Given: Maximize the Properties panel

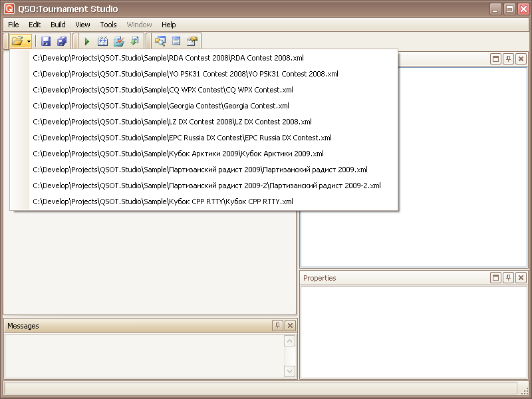Looking at the screenshot, I should 495,277.
